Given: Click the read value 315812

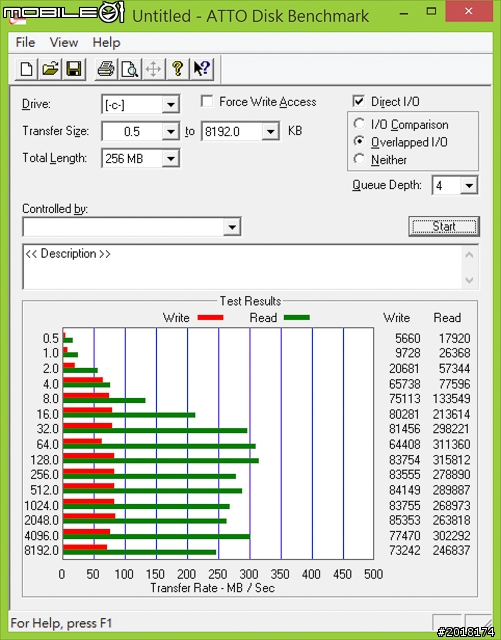Looking at the screenshot, I should 451,460.
